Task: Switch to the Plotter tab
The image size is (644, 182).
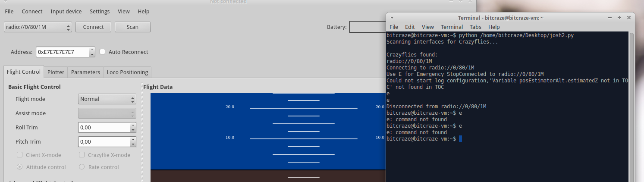Action: (x=56, y=72)
